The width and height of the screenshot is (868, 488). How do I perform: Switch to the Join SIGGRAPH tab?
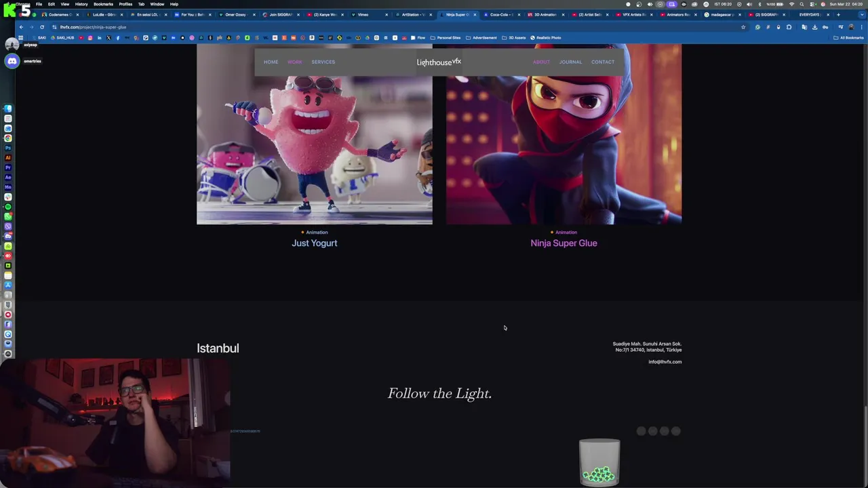(281, 15)
